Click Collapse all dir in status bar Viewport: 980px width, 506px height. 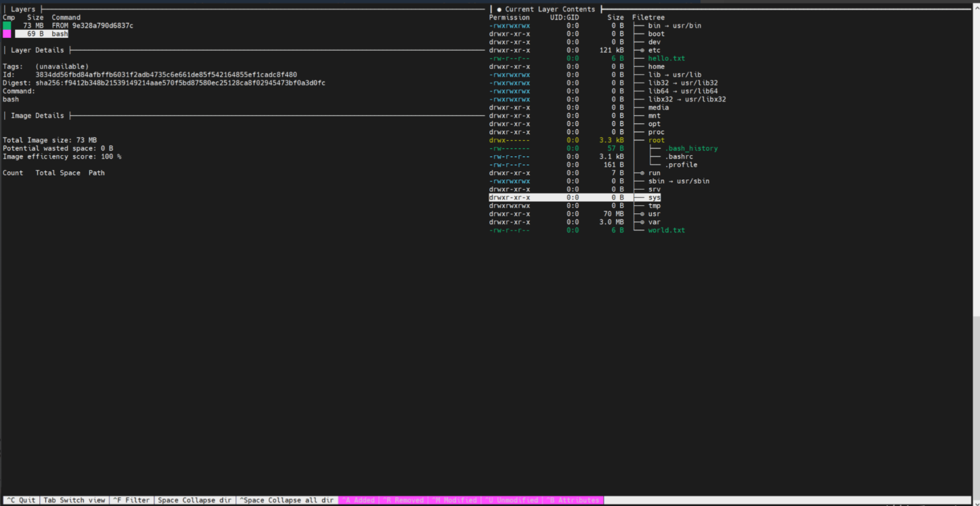click(287, 501)
